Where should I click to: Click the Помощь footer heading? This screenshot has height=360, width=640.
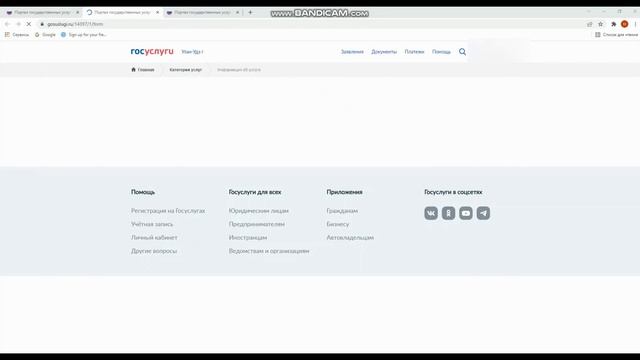143,192
